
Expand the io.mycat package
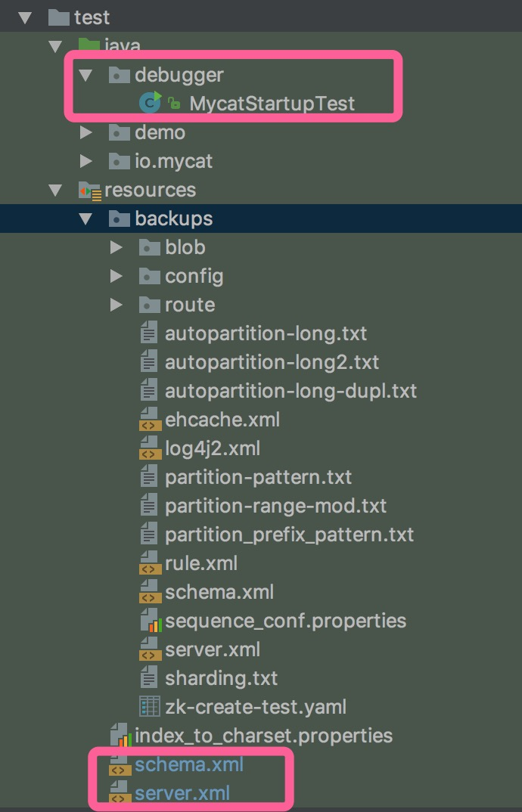pos(86,162)
